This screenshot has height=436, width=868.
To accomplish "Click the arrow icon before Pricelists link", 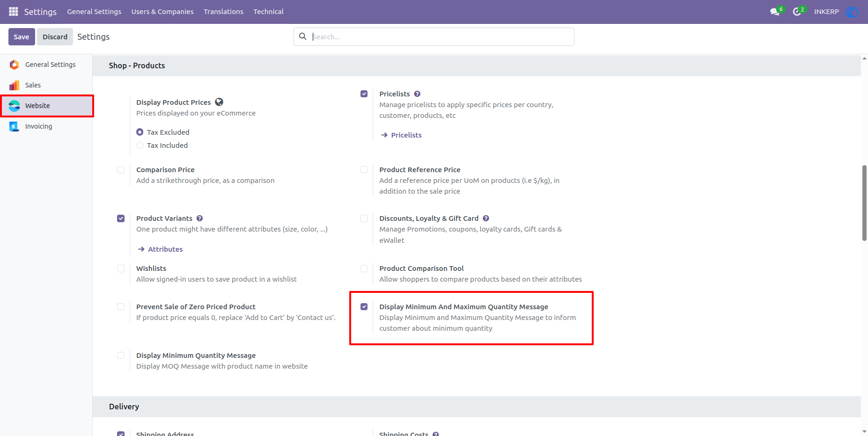I will tap(384, 135).
